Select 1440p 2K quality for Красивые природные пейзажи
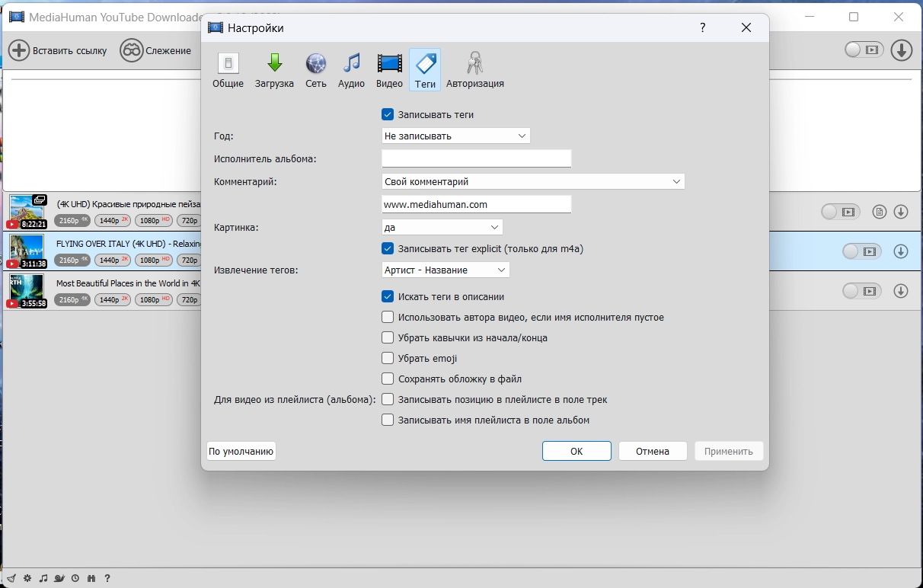 [x=113, y=221]
